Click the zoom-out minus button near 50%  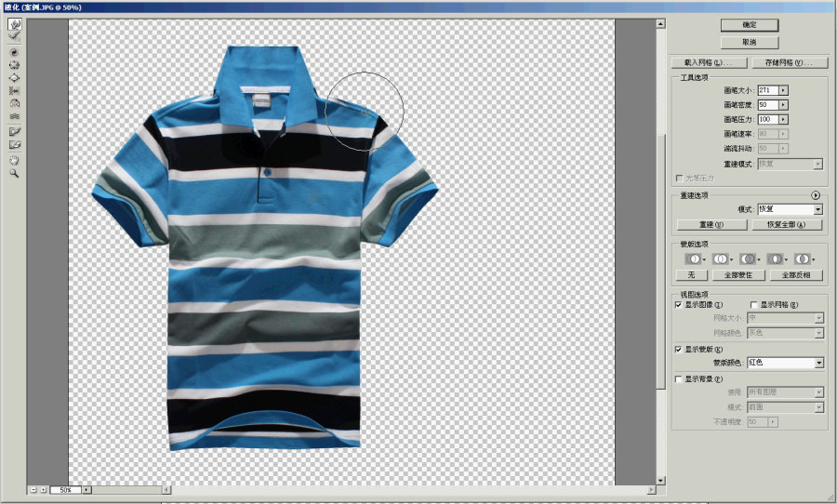coord(33,489)
